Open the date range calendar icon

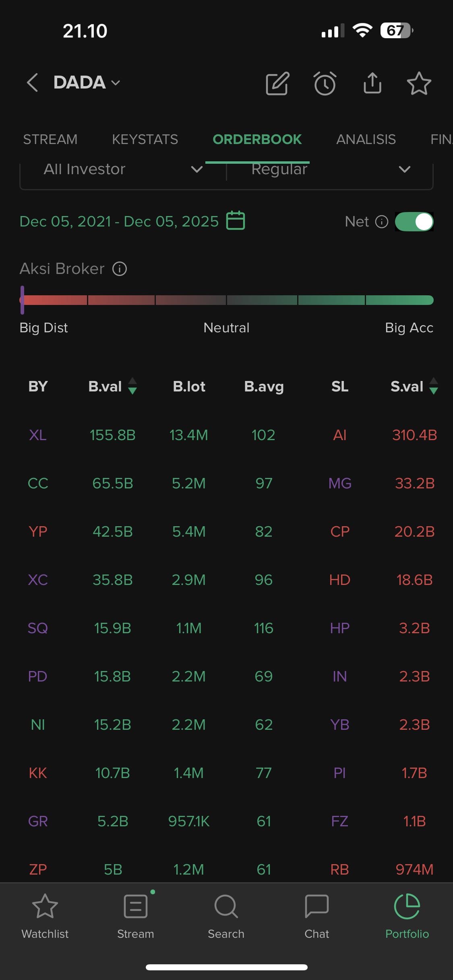click(x=236, y=221)
